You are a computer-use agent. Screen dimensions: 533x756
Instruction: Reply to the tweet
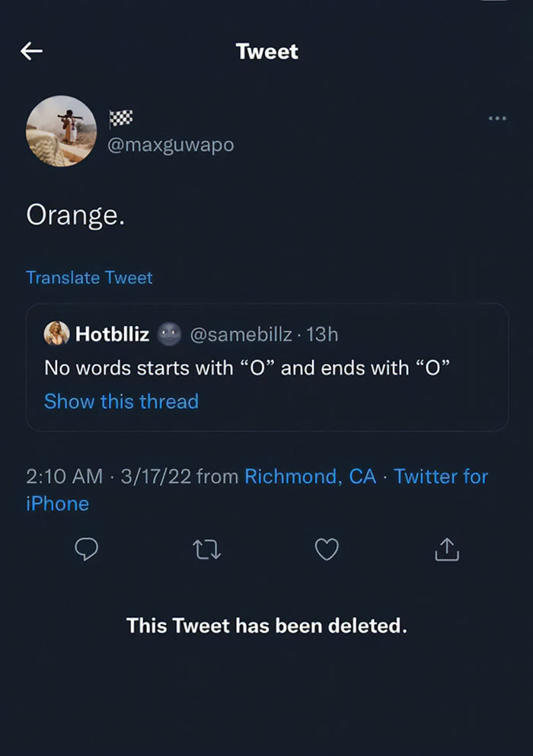tap(87, 550)
